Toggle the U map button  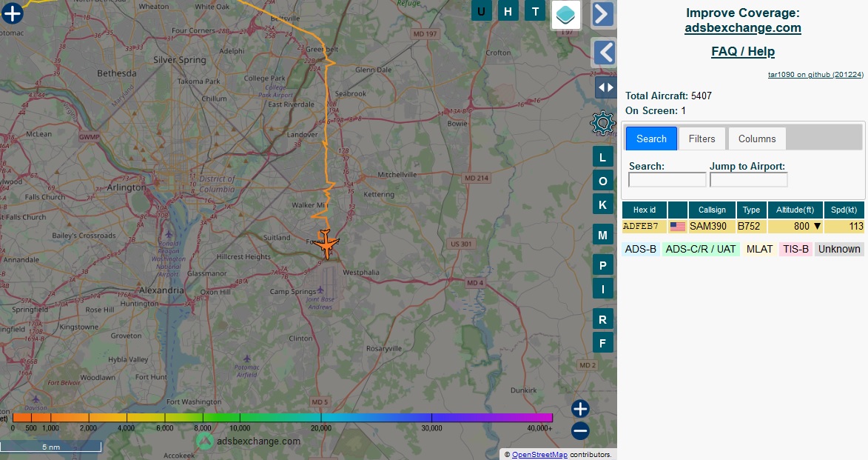pyautogui.click(x=481, y=11)
